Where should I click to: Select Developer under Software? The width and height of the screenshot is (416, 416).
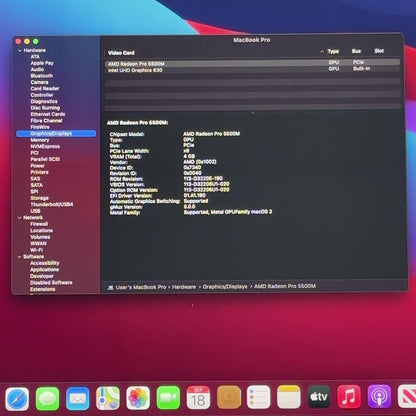42,276
